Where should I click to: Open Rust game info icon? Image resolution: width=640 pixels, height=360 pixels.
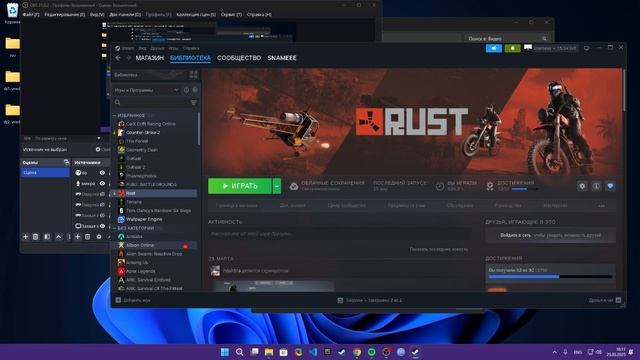tap(596, 186)
